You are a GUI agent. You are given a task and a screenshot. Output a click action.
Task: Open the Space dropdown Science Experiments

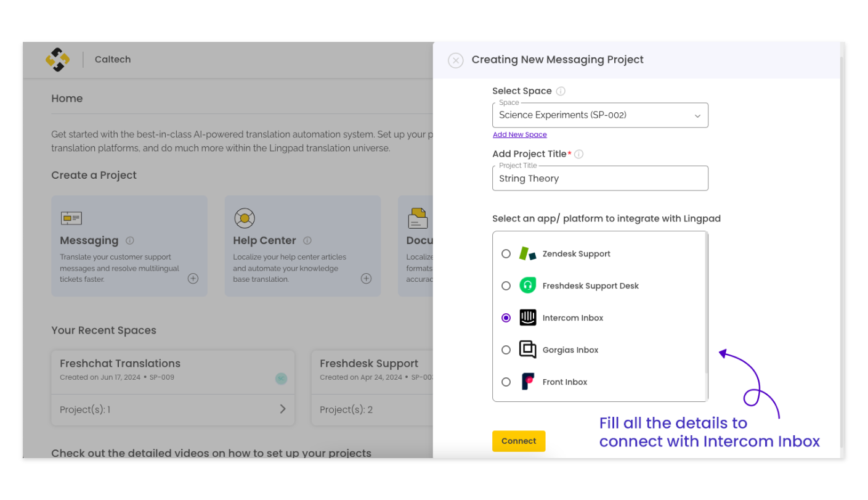point(600,115)
